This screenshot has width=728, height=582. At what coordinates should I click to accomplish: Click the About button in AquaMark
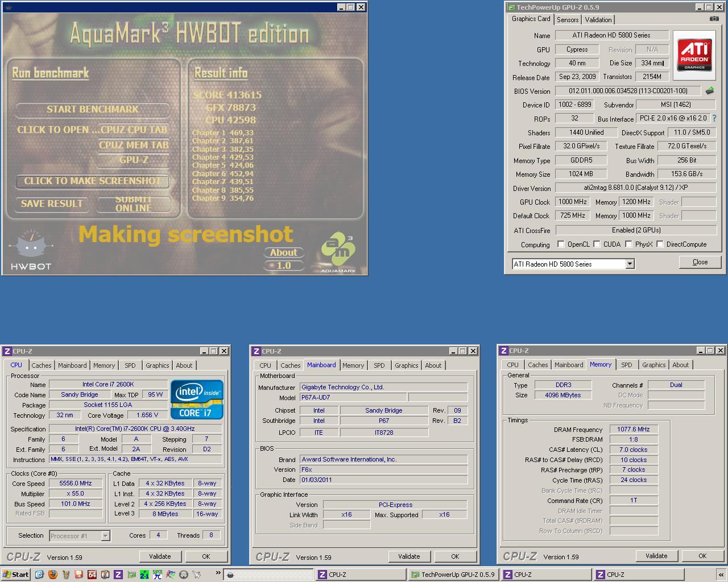[x=284, y=252]
